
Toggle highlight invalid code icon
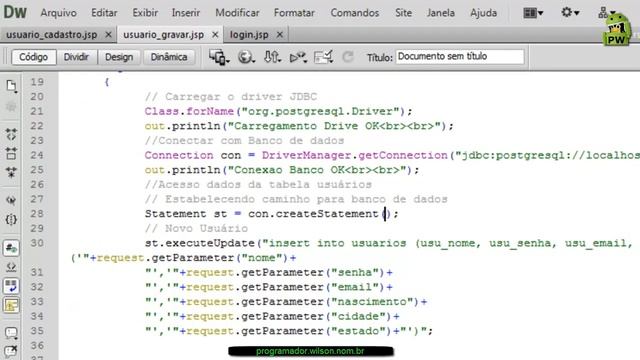[11, 267]
